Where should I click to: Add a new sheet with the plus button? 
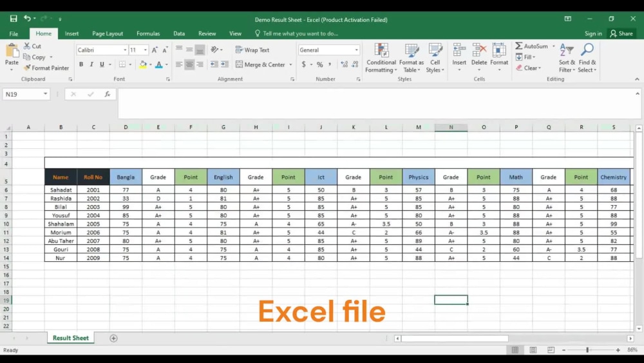point(113,338)
